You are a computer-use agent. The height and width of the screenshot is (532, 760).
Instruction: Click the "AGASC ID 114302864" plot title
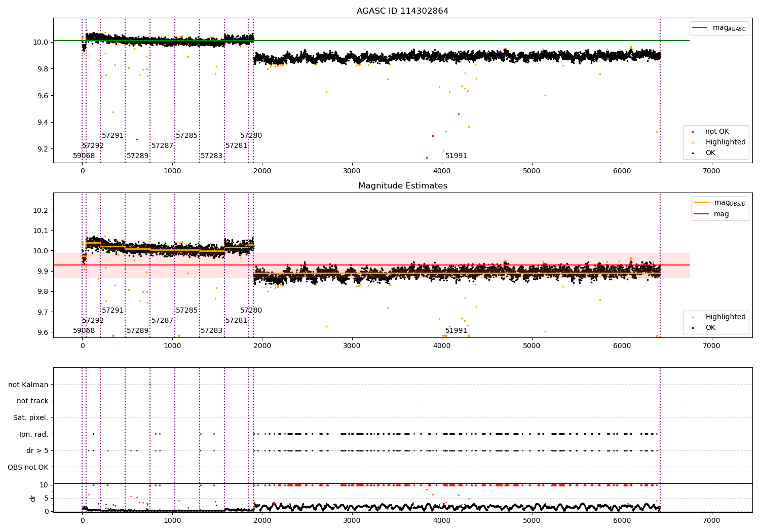(402, 11)
